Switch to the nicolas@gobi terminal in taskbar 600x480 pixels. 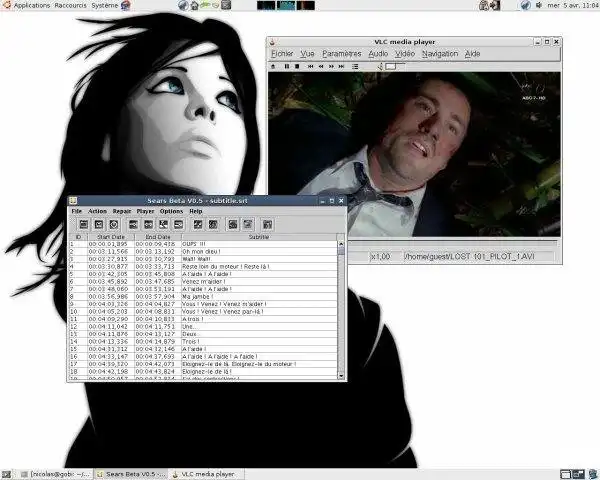(55, 474)
